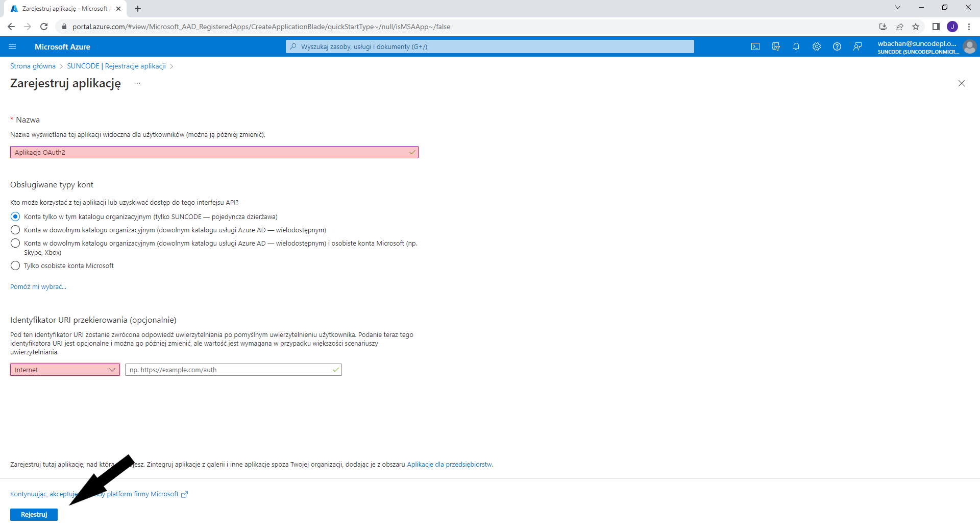Viewport: 980px width, 531px height.
Task: Open portal settings gear
Action: 817,46
